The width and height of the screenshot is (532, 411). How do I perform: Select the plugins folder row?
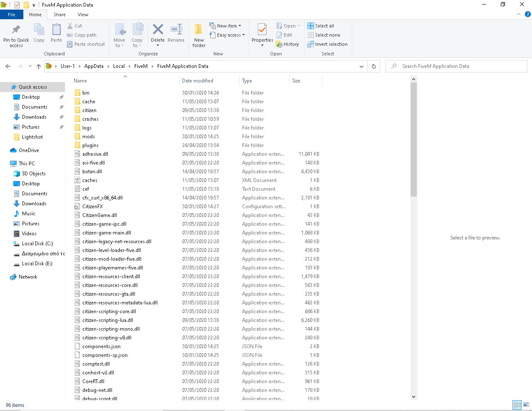tap(197, 145)
